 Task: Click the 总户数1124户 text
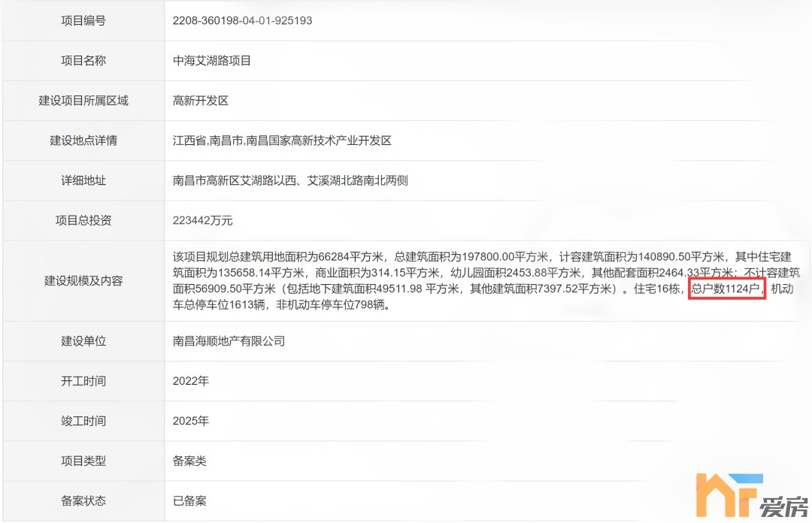click(726, 289)
